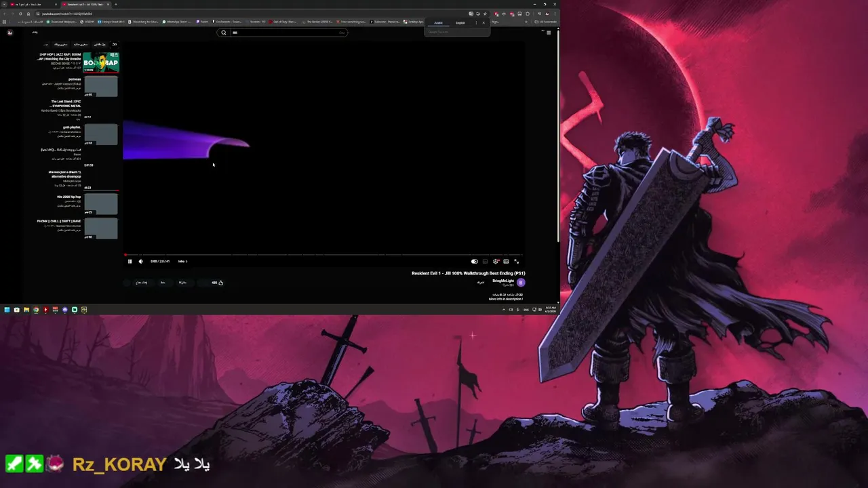This screenshot has width=868, height=488.
Task: Open the YouTube hamburger guide menu
Action: [x=548, y=33]
